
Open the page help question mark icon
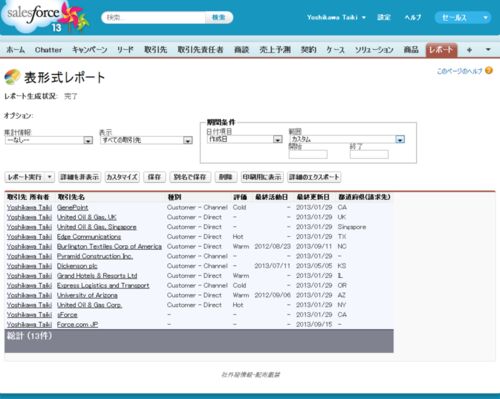click(x=489, y=70)
